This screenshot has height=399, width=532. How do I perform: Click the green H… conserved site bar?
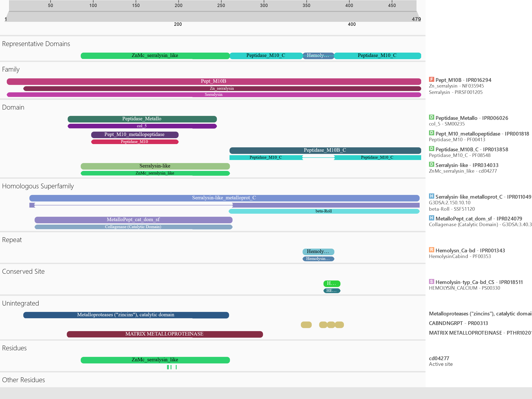(332, 283)
